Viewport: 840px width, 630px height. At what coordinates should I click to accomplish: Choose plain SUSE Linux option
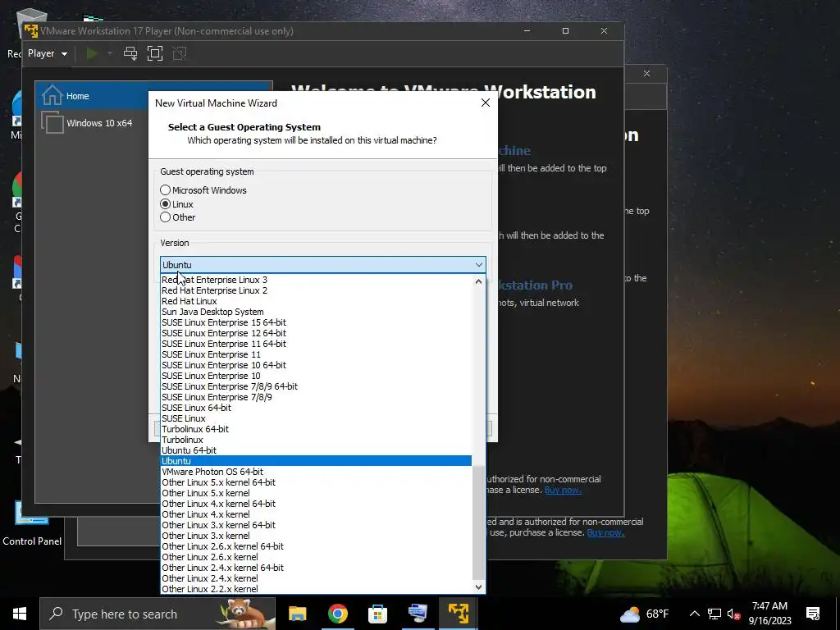(316, 418)
